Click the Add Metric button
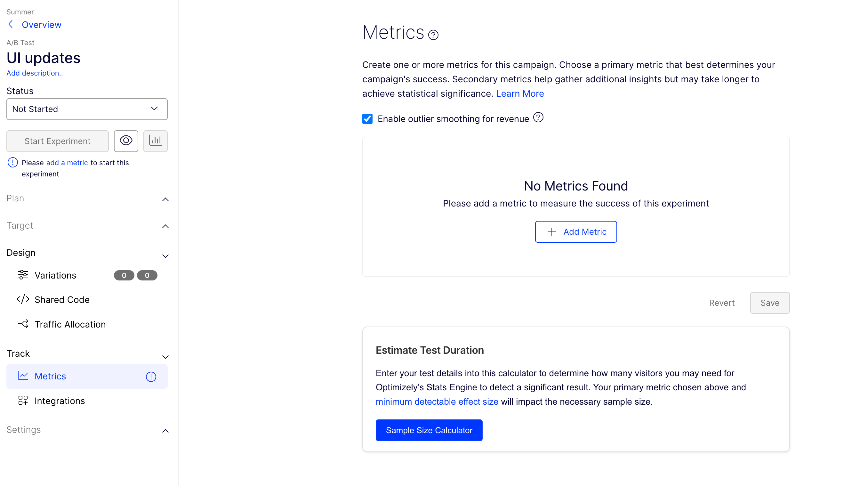 coord(576,231)
